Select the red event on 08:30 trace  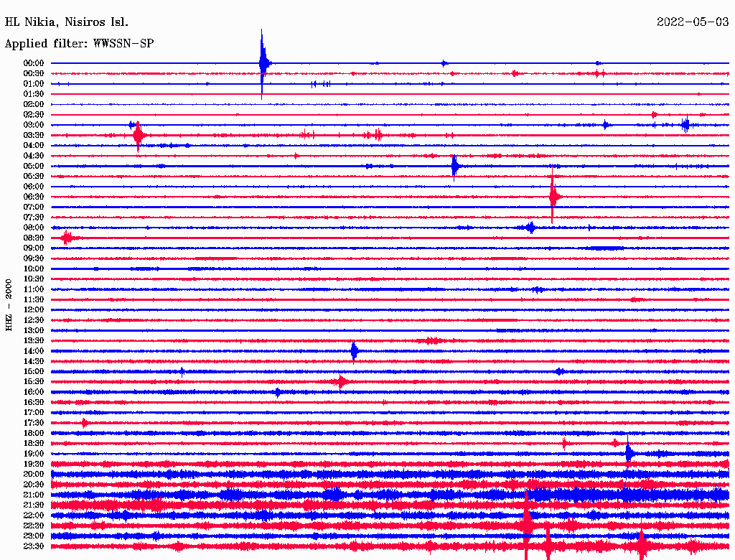67,238
